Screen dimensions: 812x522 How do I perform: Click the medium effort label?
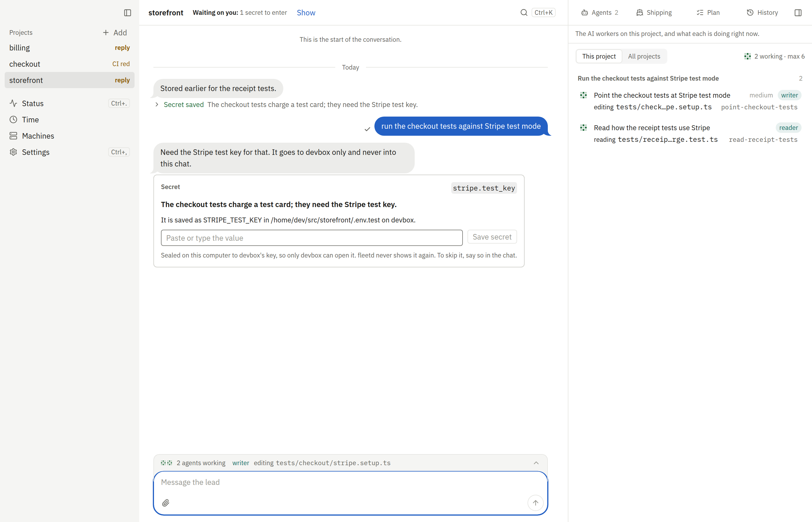(x=761, y=95)
